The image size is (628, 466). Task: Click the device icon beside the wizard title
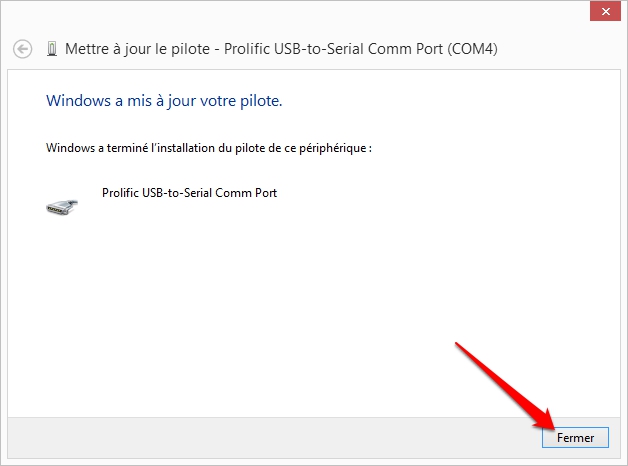pos(52,49)
